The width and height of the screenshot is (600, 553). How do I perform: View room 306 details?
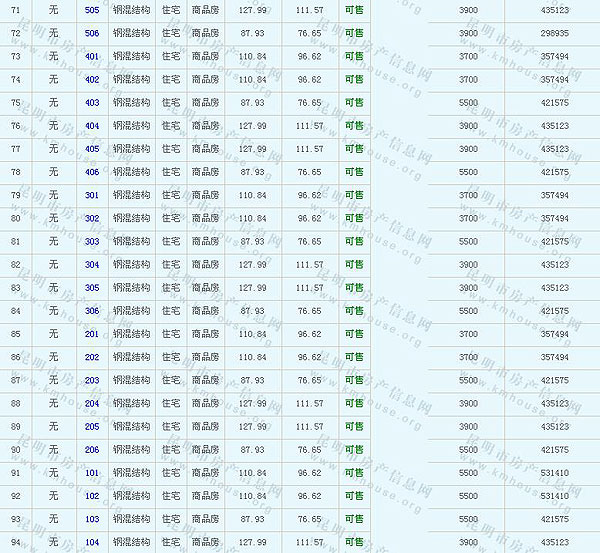tap(92, 311)
